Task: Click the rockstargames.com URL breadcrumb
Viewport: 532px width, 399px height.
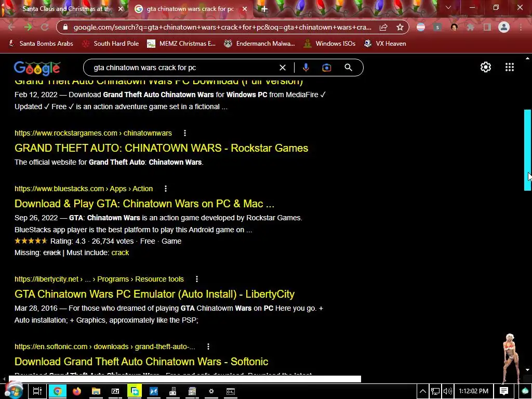Action: coord(93,133)
